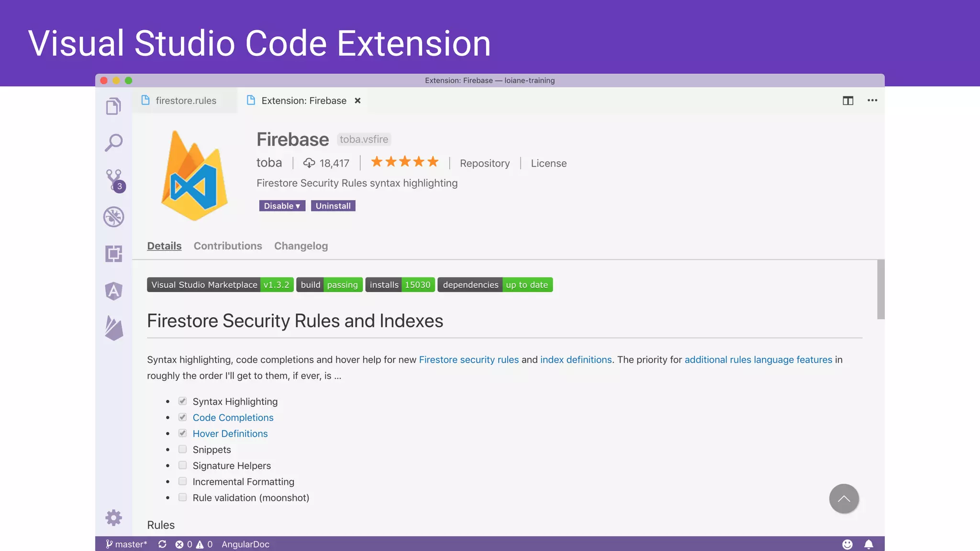Click the feedback smiley icon
This screenshot has width=980, height=551.
click(x=847, y=544)
